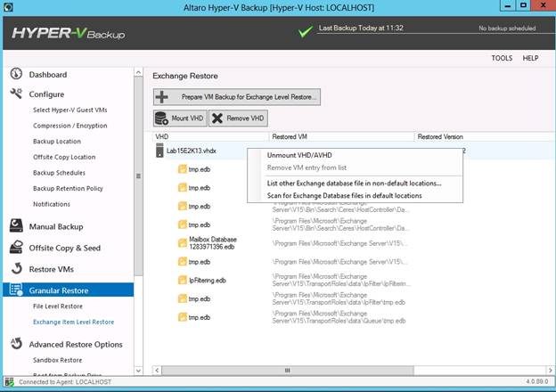This screenshot has height=392, width=556.
Task: Click the plus icon on Prepare VM Backup
Action: point(162,97)
